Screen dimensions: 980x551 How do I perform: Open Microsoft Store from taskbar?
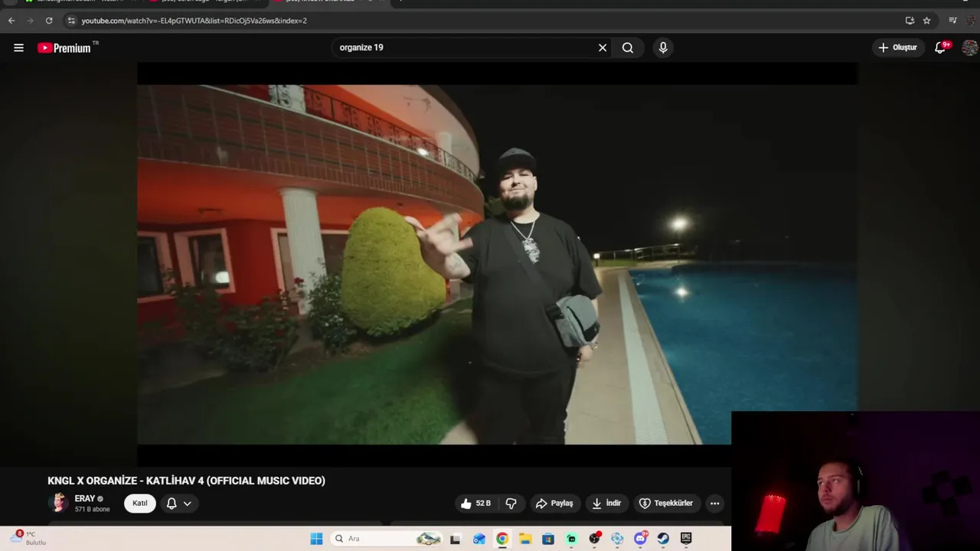[x=548, y=539]
